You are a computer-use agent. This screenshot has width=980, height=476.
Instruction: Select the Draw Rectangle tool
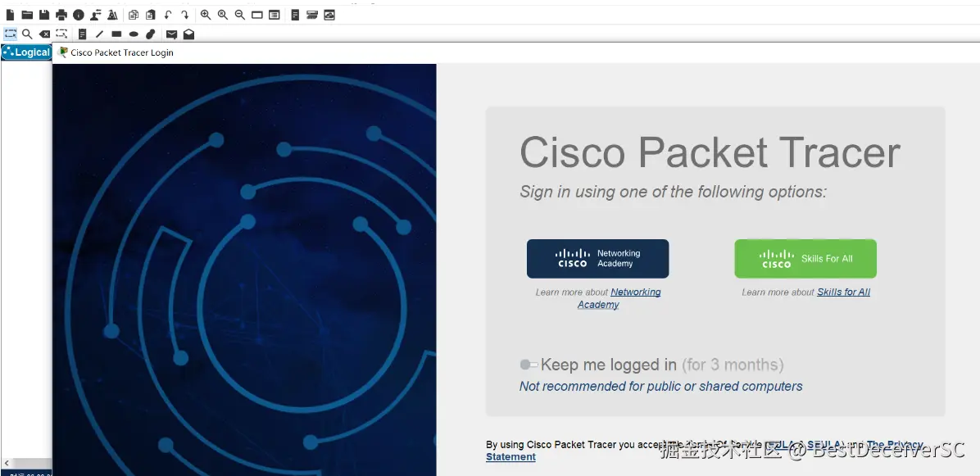[x=116, y=34]
